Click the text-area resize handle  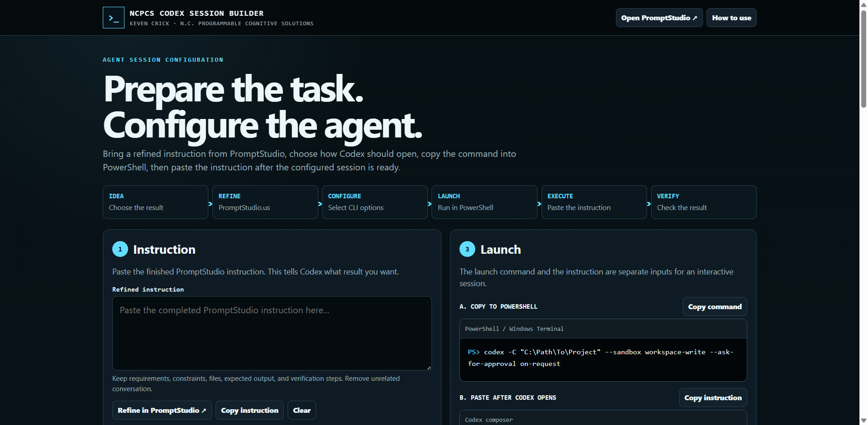429,368
